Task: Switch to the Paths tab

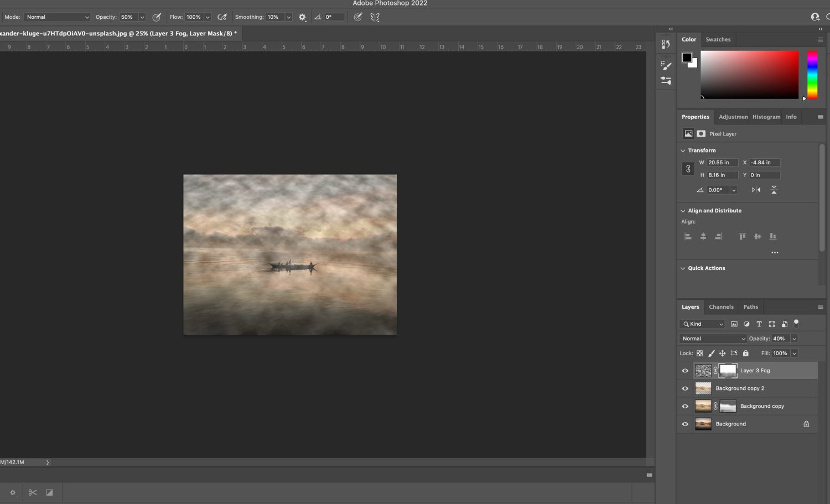Action: pyautogui.click(x=751, y=306)
